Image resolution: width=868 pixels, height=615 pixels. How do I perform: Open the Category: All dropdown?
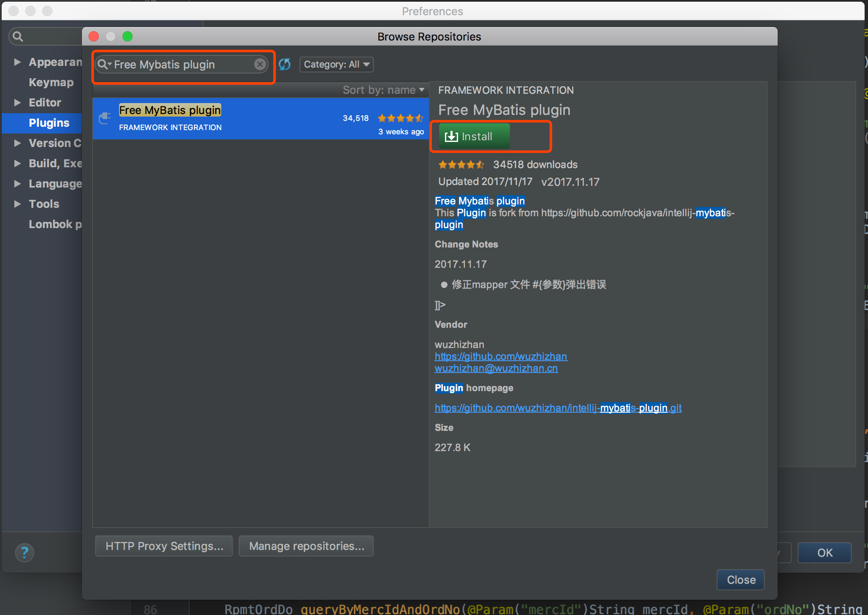tap(336, 64)
